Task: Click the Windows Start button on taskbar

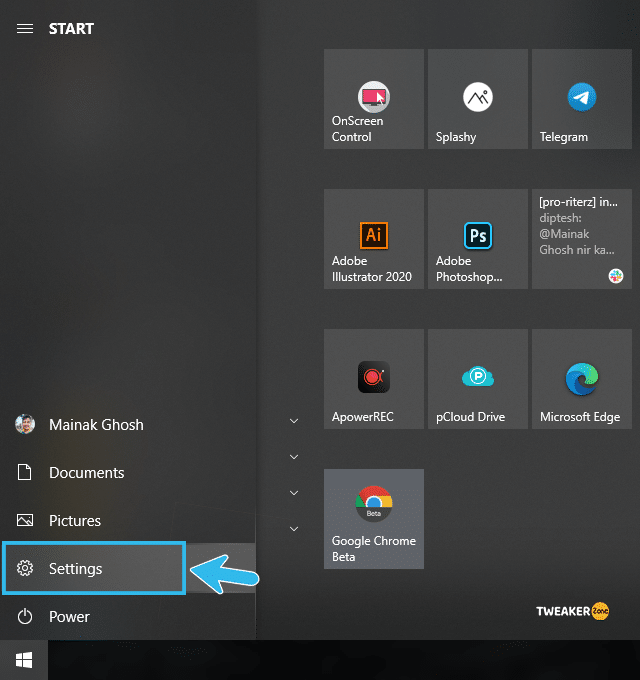Action: (24, 660)
